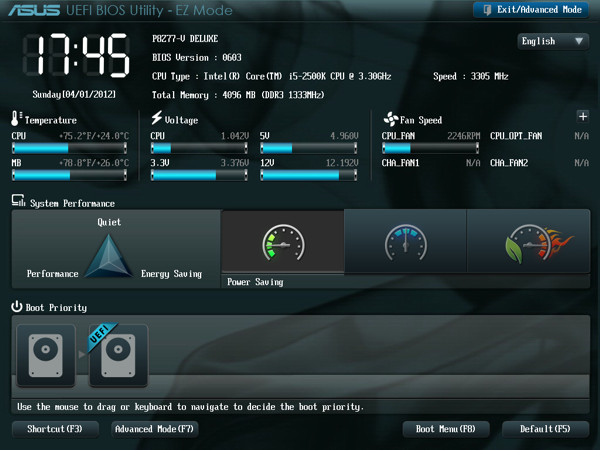Click the MB temperature bar

click(x=69, y=175)
